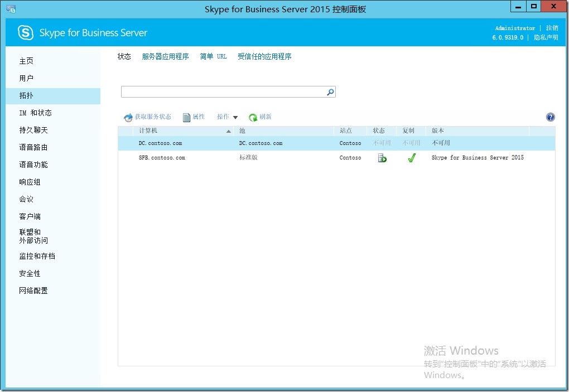
Task: Click the Skype for Business logo icon
Action: click(x=26, y=33)
